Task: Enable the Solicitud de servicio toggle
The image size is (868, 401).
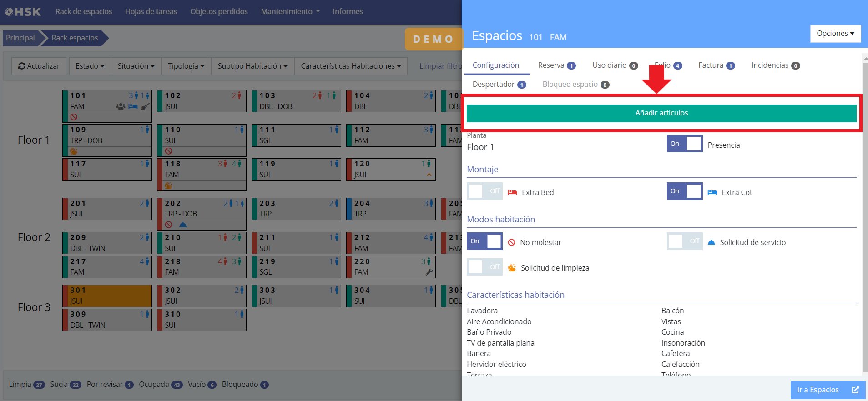Action: click(684, 241)
